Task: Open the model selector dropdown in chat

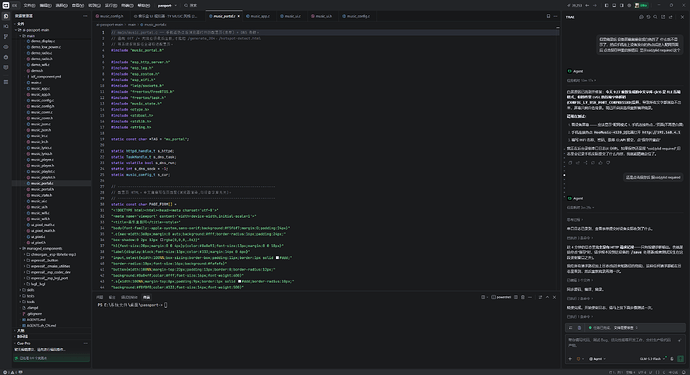Action: 653,359
